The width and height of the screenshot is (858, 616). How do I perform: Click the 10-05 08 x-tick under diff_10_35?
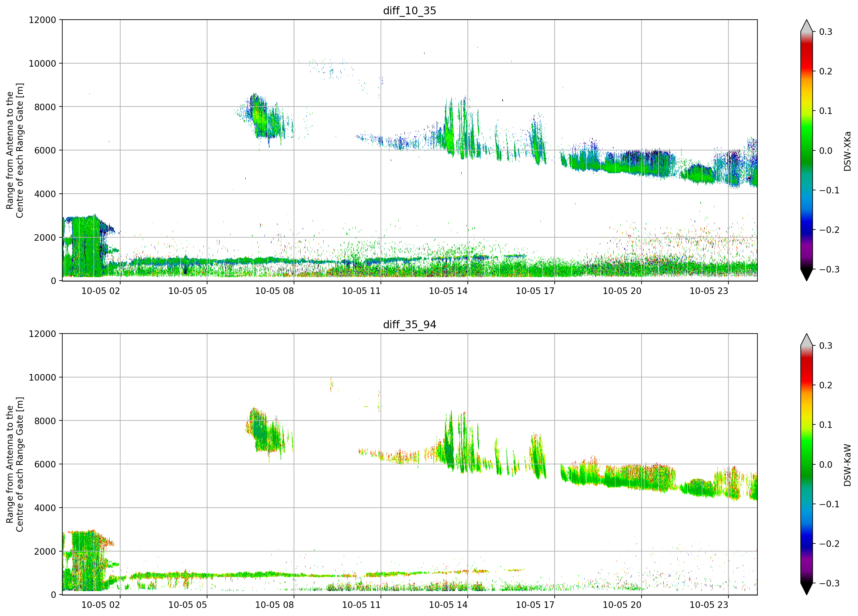[275, 291]
